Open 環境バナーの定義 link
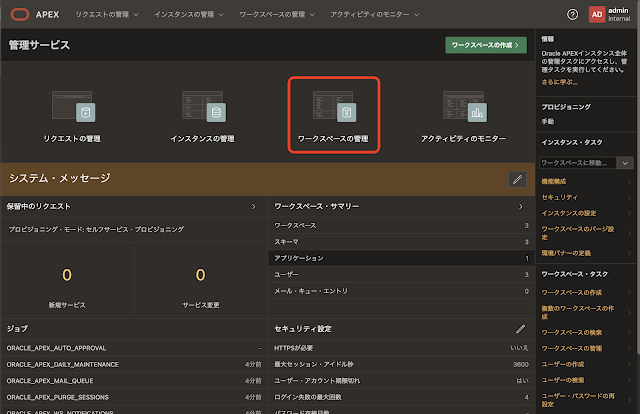The height and width of the screenshot is (414, 640). (566, 253)
